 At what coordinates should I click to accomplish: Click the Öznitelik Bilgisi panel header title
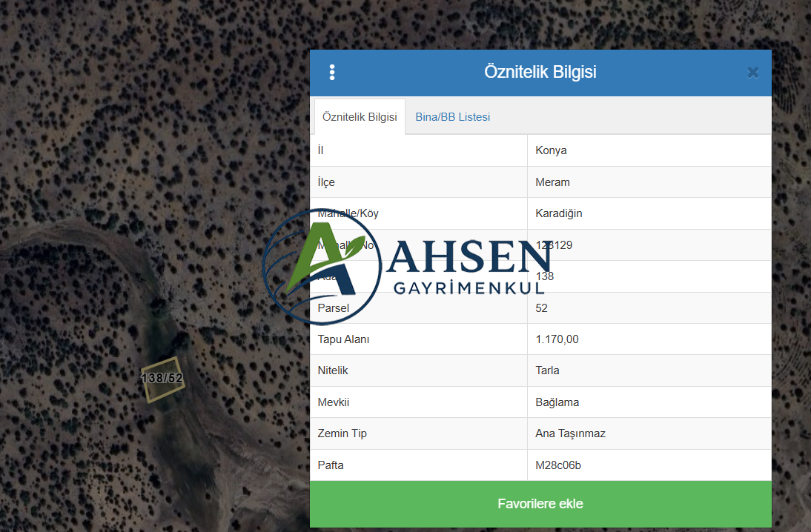540,72
